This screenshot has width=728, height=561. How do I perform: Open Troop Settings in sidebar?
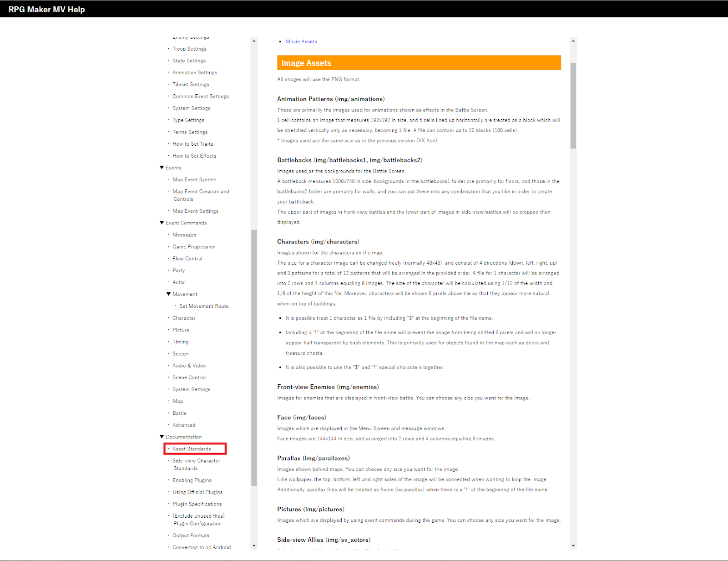coord(189,49)
